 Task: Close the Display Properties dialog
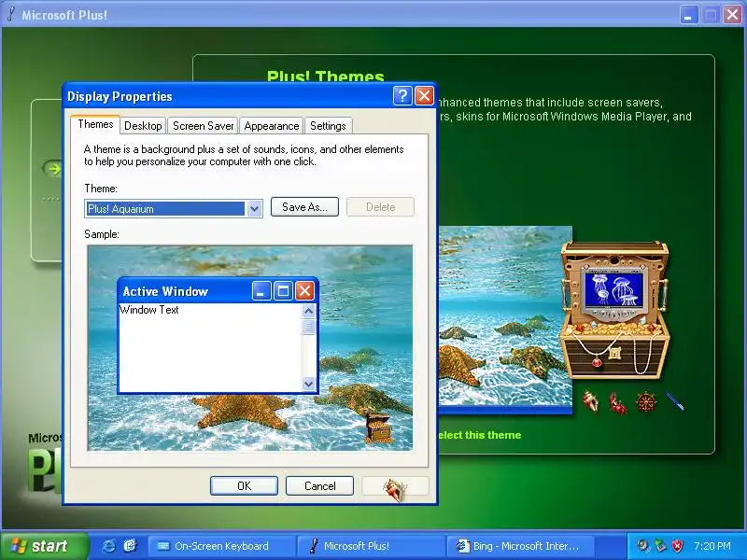coord(424,96)
